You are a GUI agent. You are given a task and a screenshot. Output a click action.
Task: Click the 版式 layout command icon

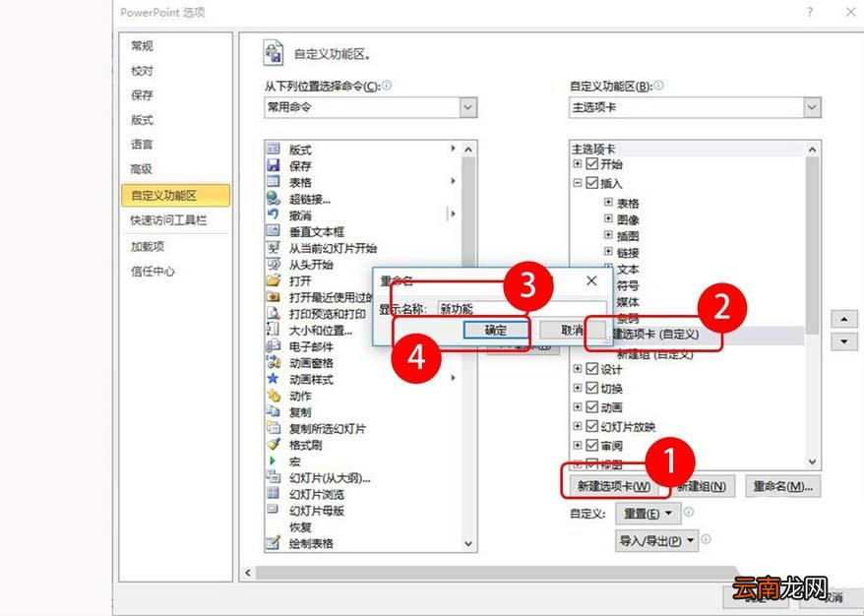point(274,149)
